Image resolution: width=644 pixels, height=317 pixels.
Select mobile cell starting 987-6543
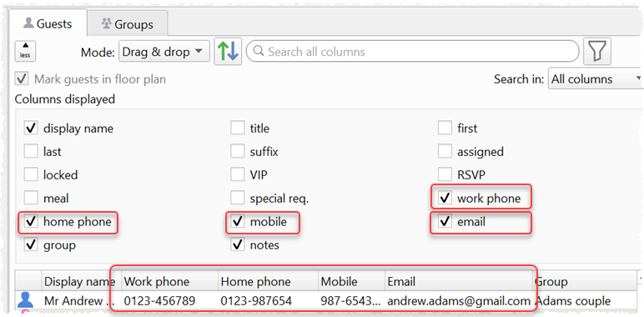pos(351,301)
